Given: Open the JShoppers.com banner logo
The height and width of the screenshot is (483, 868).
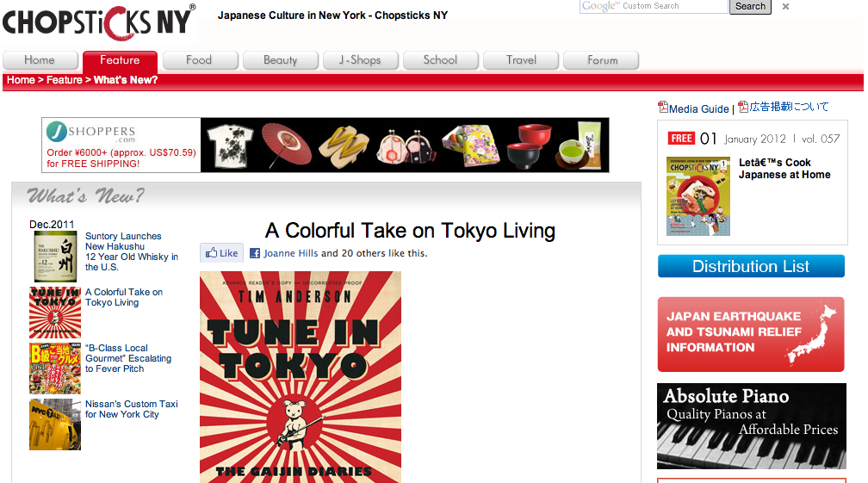Looking at the screenshot, I should (x=91, y=132).
